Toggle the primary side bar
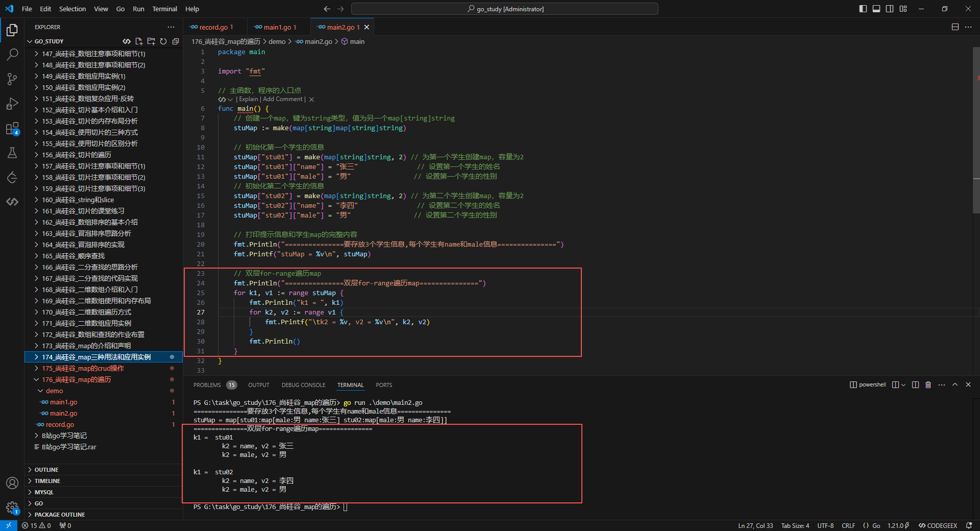This screenshot has width=980, height=531. tap(863, 9)
